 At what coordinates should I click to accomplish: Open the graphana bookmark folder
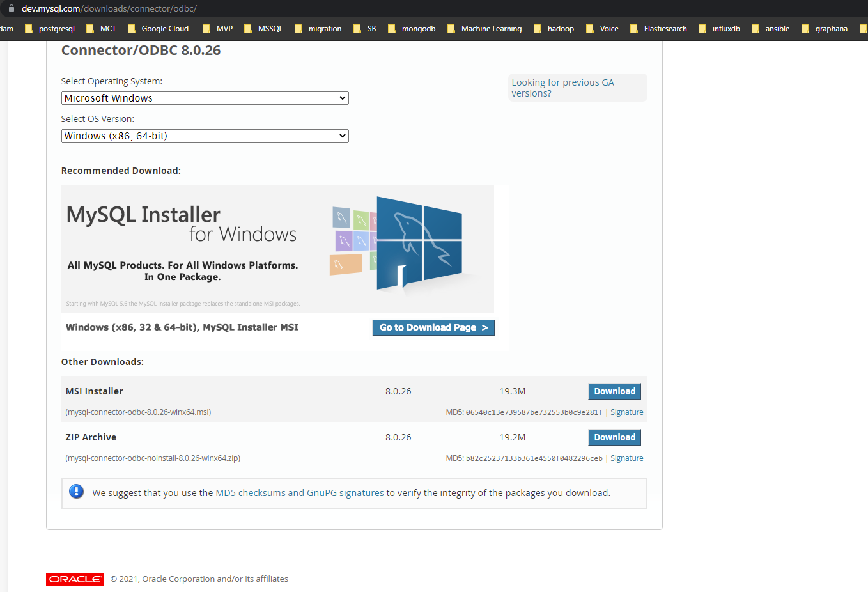coord(825,29)
